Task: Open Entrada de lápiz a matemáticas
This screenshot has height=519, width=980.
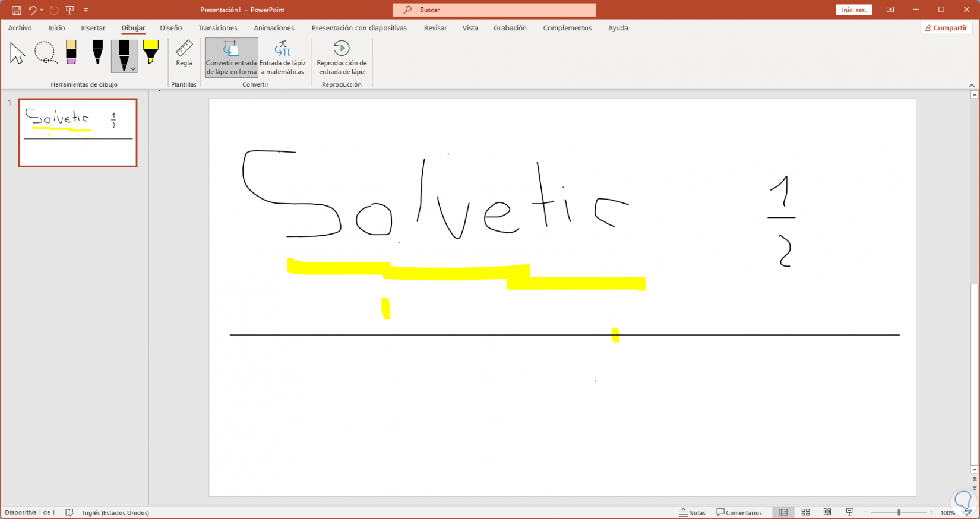Action: click(283, 58)
